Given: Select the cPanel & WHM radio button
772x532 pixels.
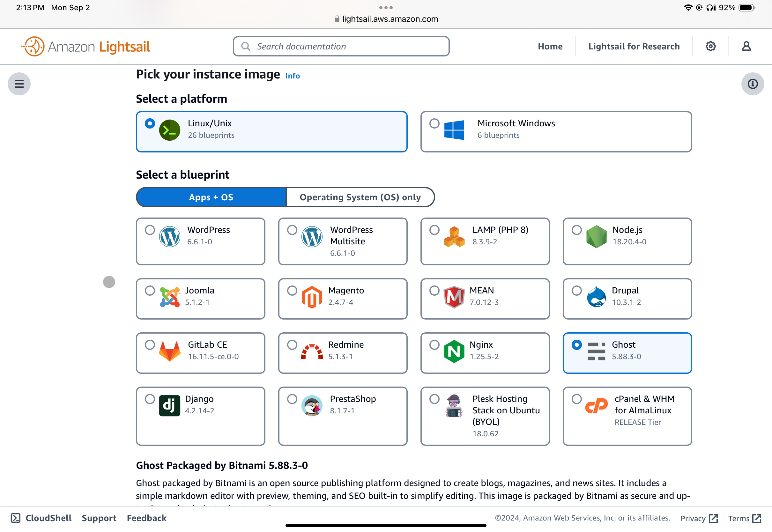Looking at the screenshot, I should (x=577, y=399).
